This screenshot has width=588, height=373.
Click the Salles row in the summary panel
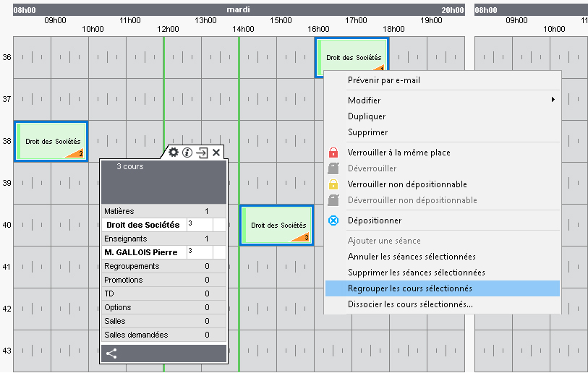coord(164,321)
